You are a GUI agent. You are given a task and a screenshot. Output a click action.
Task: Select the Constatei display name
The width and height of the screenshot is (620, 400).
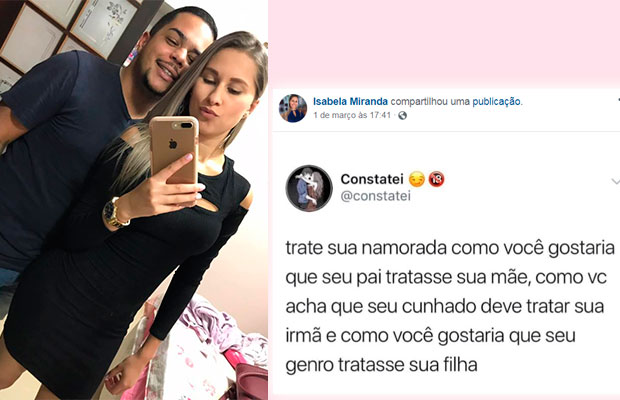[372, 179]
